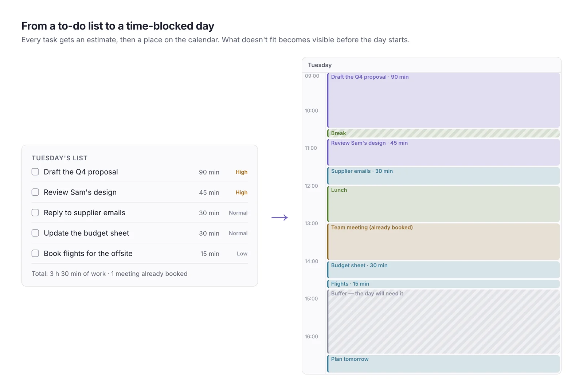Click the 13:00 time label
The width and height of the screenshot is (583, 392).
(311, 223)
